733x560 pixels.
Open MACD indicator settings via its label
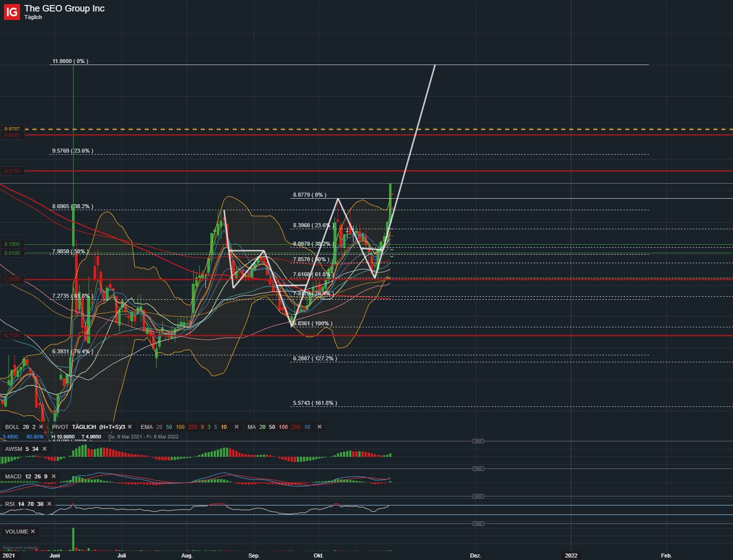14,476
